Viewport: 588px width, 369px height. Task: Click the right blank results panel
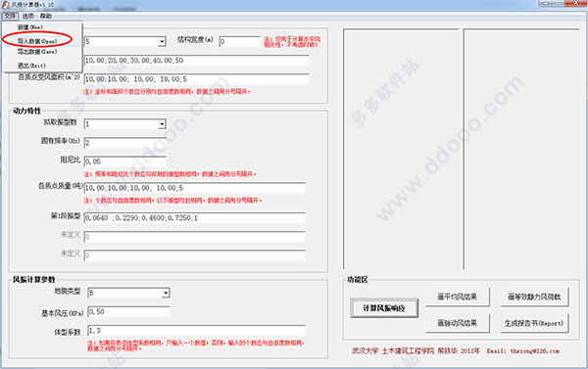pos(521,149)
